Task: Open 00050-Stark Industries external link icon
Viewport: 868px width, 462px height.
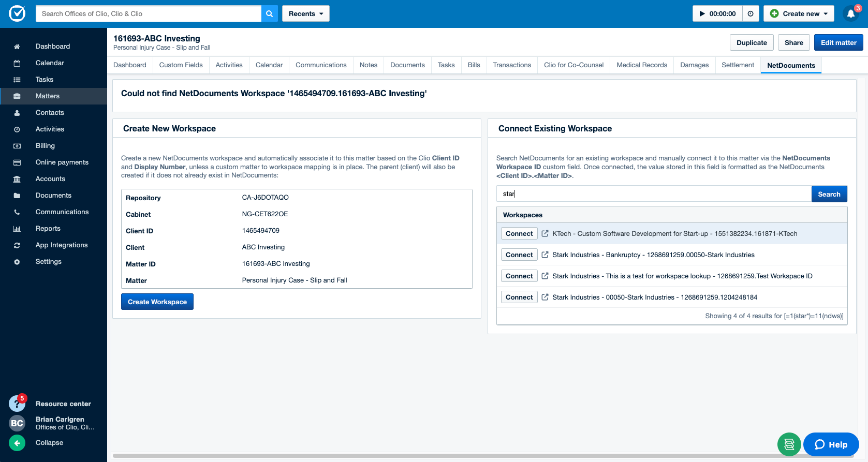Action: tap(545, 297)
